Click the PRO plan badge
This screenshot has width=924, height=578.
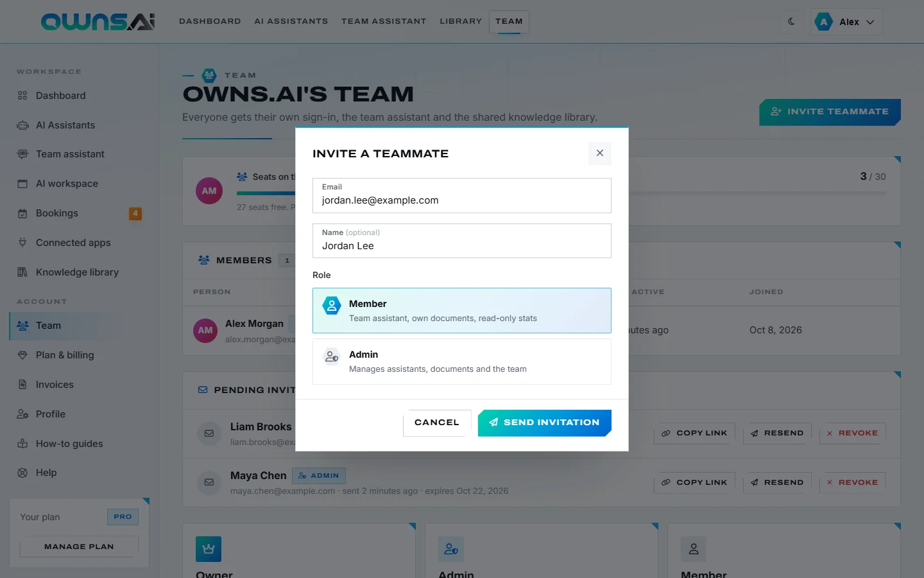123,516
